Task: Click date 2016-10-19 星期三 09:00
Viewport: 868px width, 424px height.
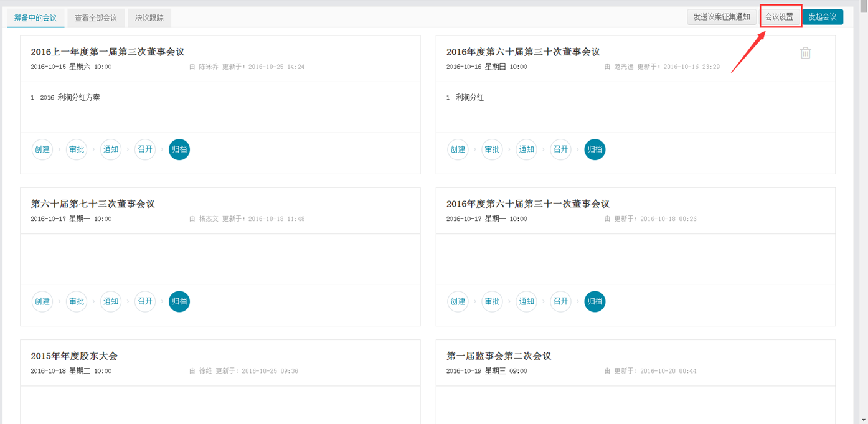Action: point(486,371)
